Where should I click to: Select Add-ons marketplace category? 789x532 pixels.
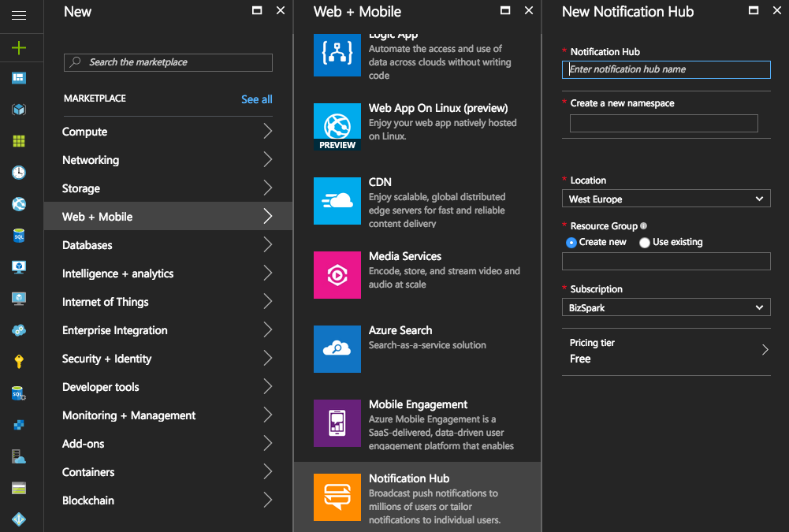(x=168, y=444)
